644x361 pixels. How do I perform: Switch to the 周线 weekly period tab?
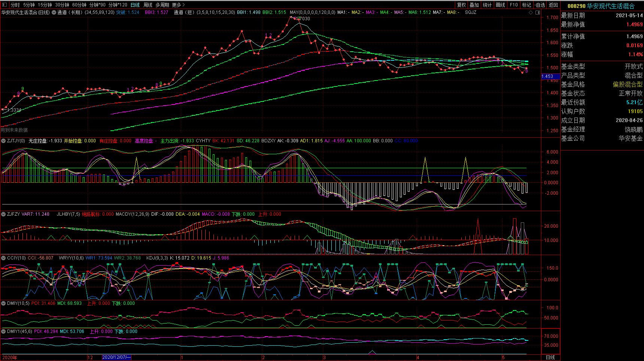pos(148,5)
